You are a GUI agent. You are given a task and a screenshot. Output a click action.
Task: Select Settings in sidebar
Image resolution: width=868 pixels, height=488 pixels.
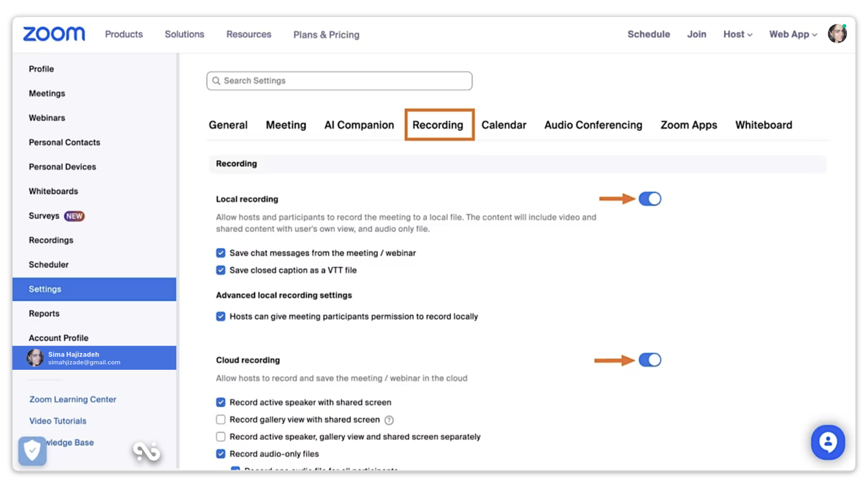pyautogui.click(x=94, y=289)
